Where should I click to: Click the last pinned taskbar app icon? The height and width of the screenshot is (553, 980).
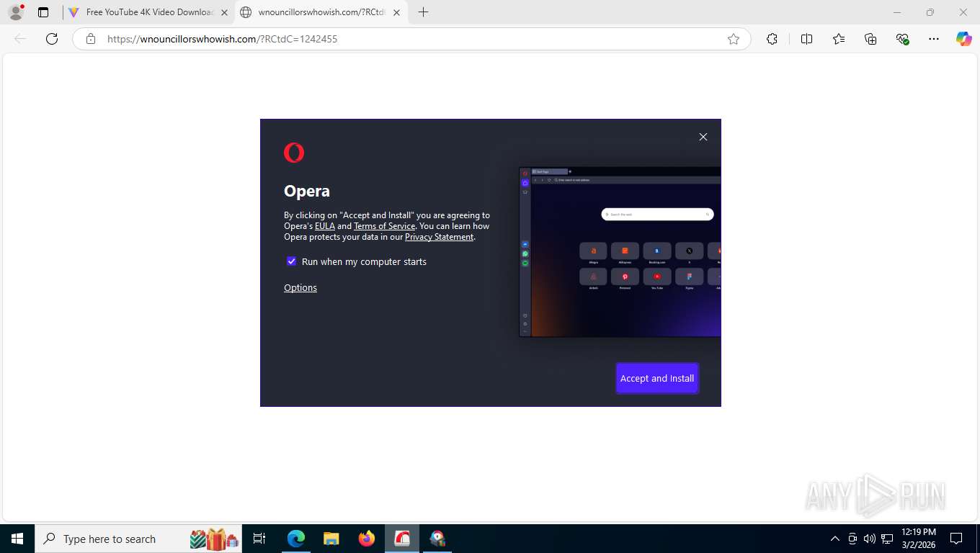437,539
